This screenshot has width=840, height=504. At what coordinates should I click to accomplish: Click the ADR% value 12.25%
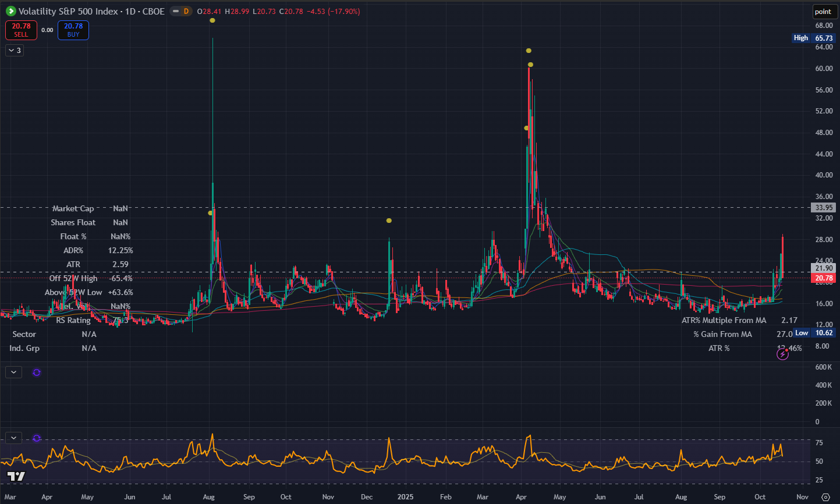click(120, 250)
